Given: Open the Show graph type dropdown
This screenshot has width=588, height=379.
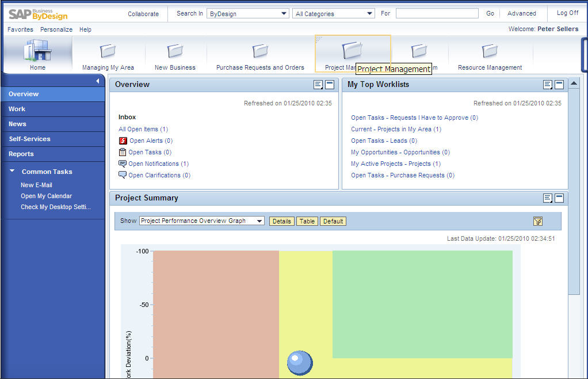Looking at the screenshot, I should [x=202, y=221].
